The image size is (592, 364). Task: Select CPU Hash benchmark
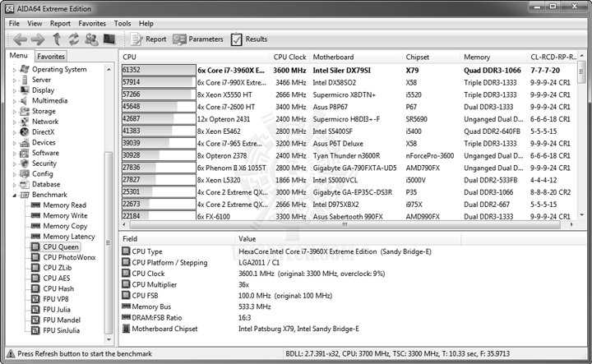tap(58, 288)
